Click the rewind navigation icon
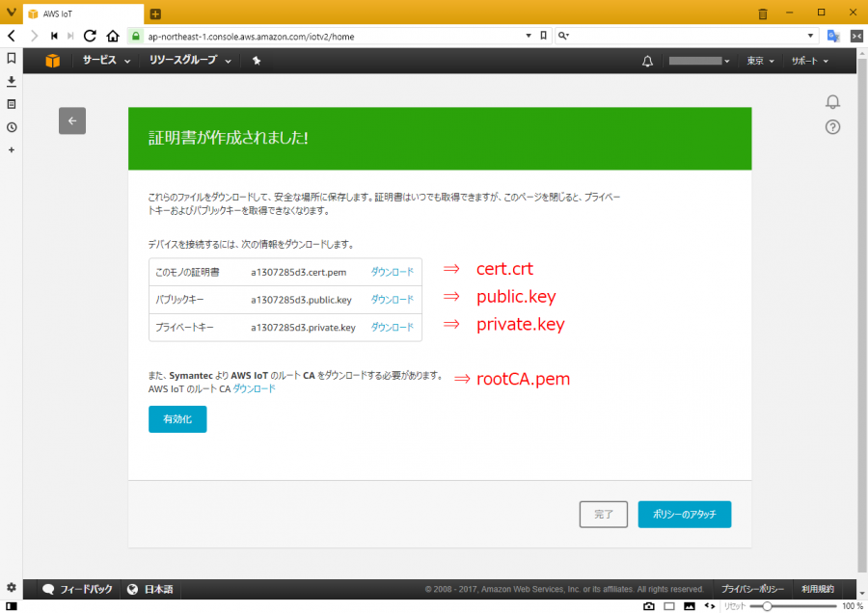Screen dimensions: 868x613 (x=54, y=36)
